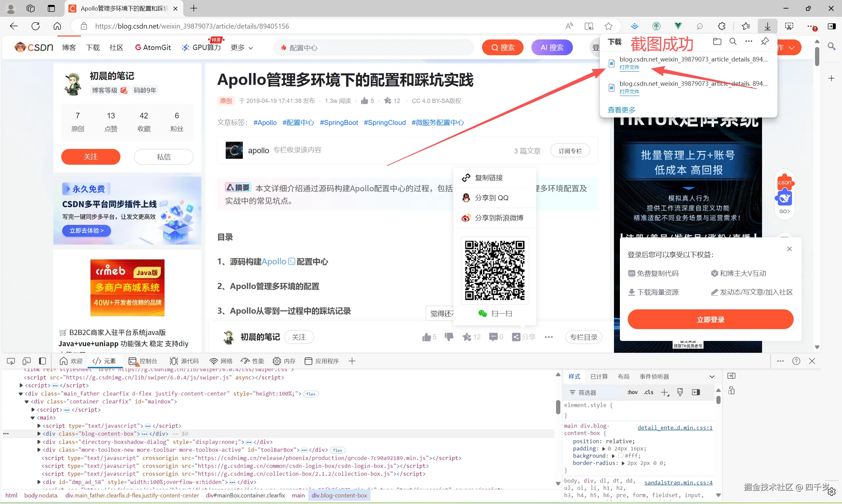Click the 关注 follow button
Screen dimensions: 842x504
(x=90, y=156)
